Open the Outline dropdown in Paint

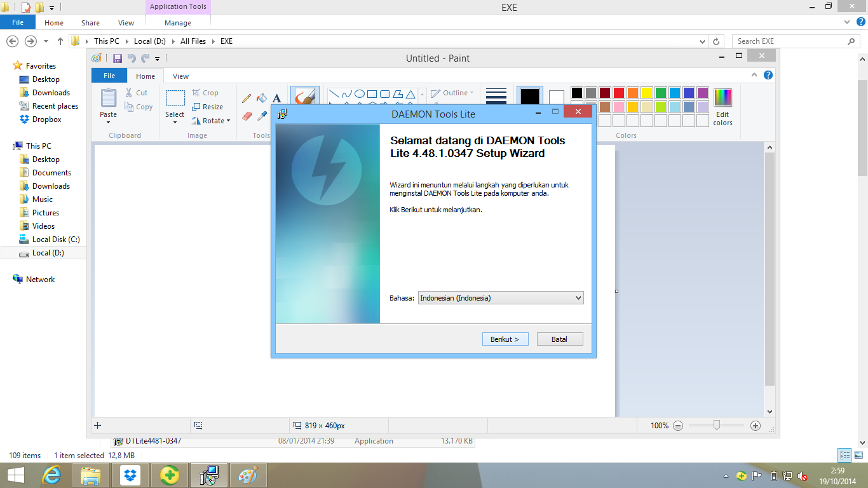pos(452,93)
